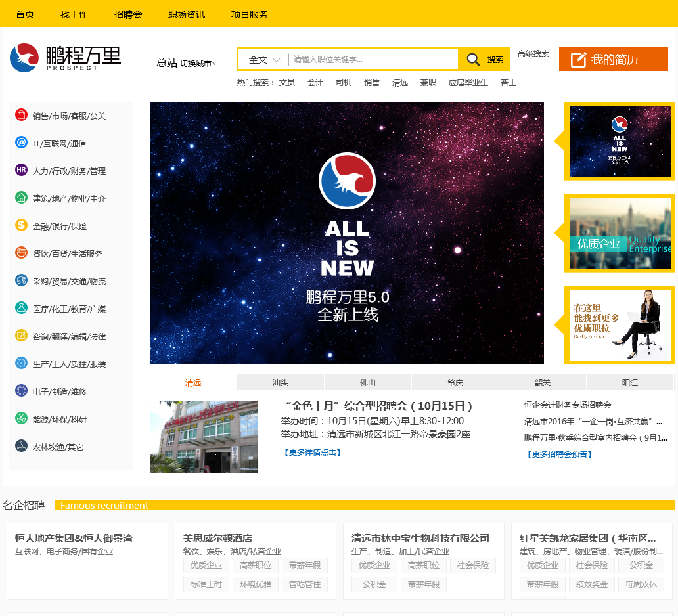Click 社会保险 tag under 清远市林中宝
Image resolution: width=678 pixels, height=616 pixels.
tap(472, 565)
